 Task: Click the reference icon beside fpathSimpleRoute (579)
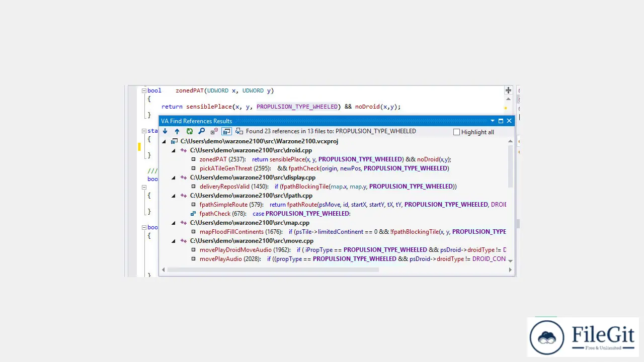coord(194,205)
